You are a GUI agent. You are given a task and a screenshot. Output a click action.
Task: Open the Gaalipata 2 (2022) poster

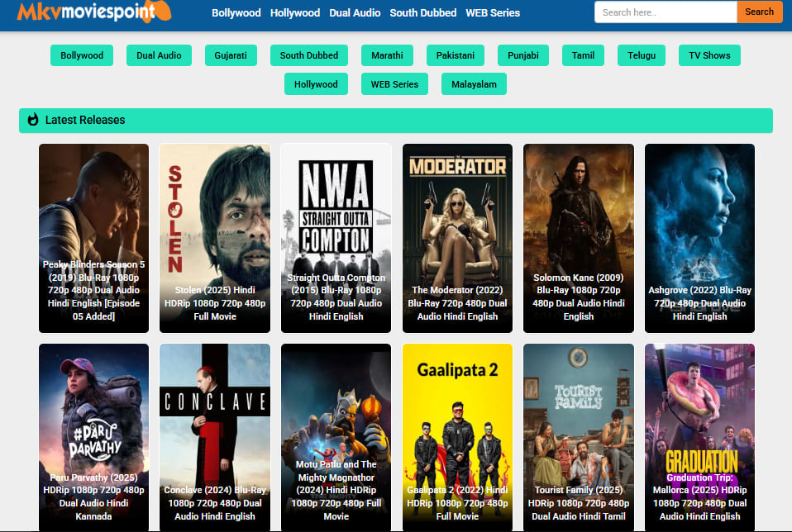[457, 437]
